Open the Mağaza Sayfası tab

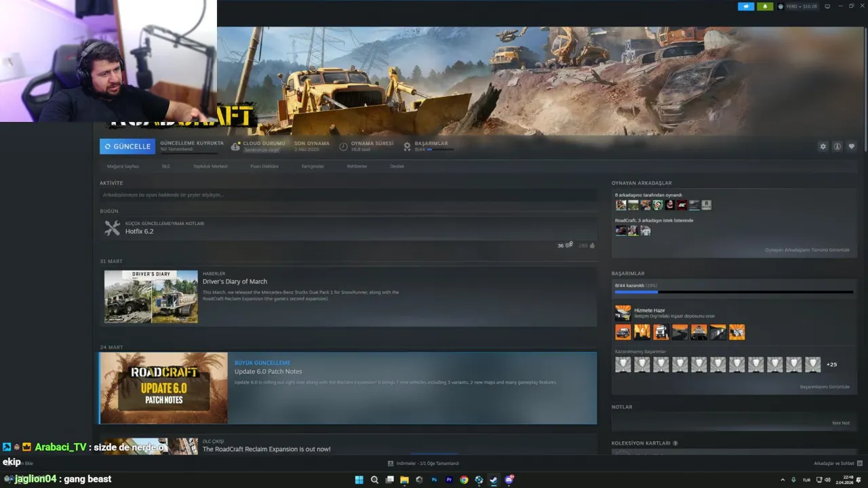click(123, 166)
